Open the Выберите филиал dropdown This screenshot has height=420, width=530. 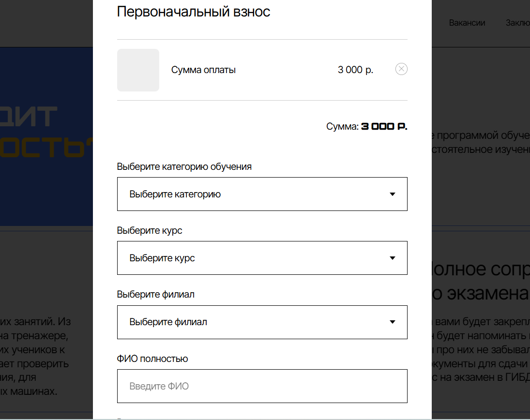[x=262, y=322]
